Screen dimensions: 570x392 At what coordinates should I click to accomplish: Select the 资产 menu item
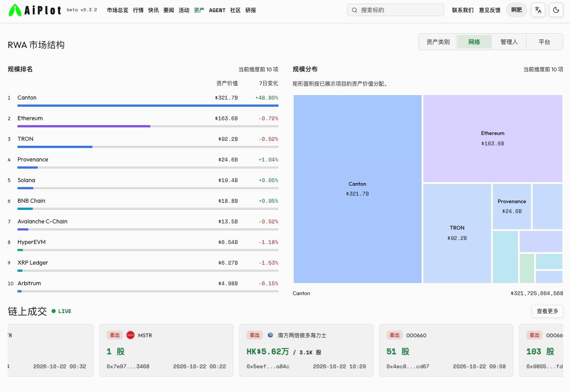(x=199, y=10)
